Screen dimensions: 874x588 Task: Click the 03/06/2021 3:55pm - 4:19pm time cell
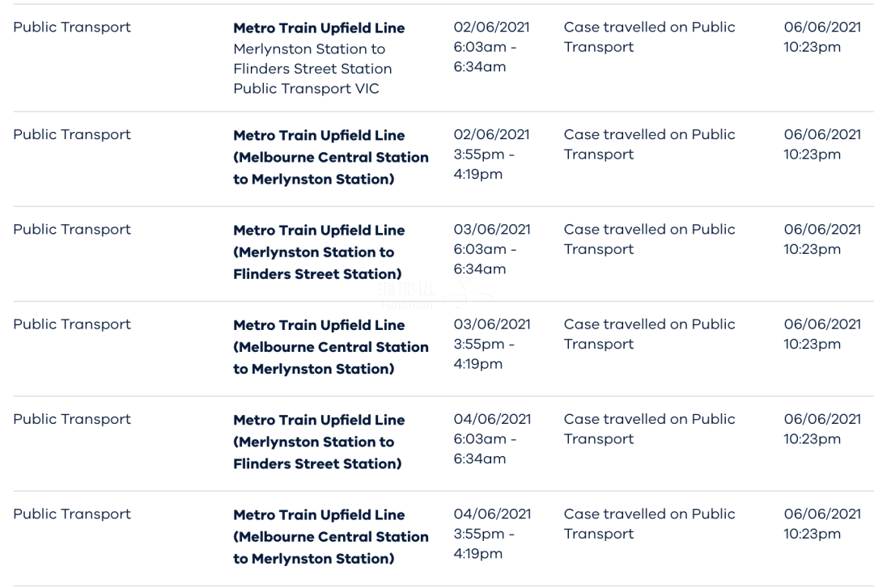(492, 344)
